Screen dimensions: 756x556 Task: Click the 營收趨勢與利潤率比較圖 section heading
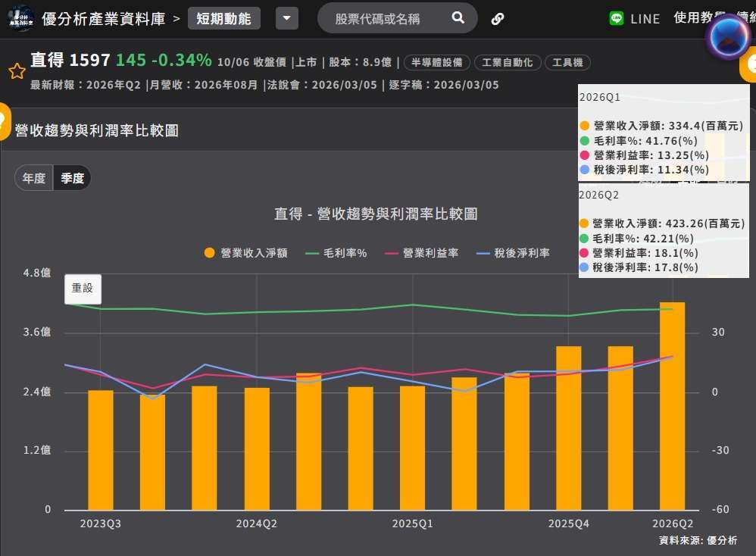tap(97, 130)
